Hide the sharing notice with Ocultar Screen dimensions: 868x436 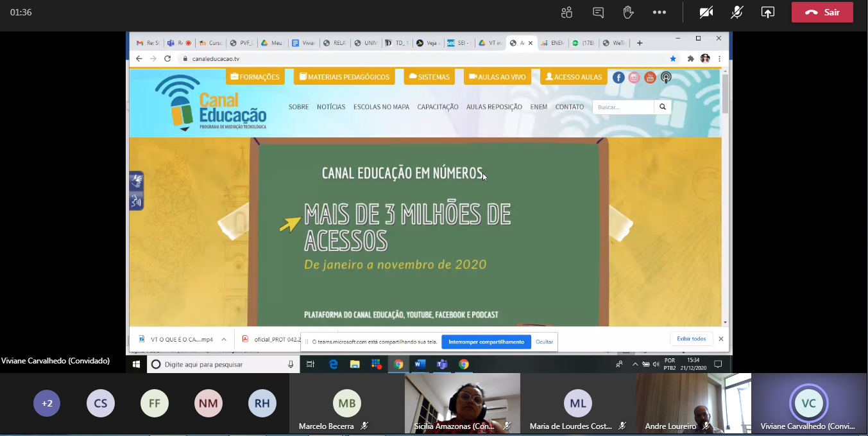point(545,342)
